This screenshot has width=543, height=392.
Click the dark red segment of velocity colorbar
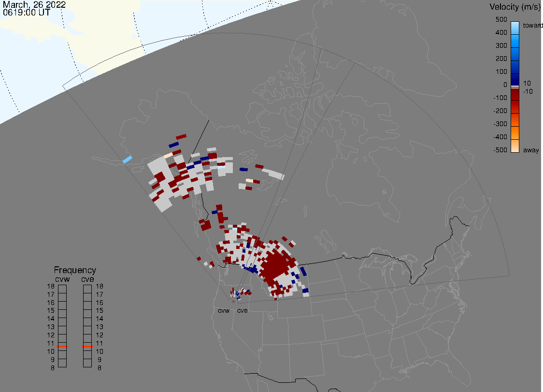(514, 94)
